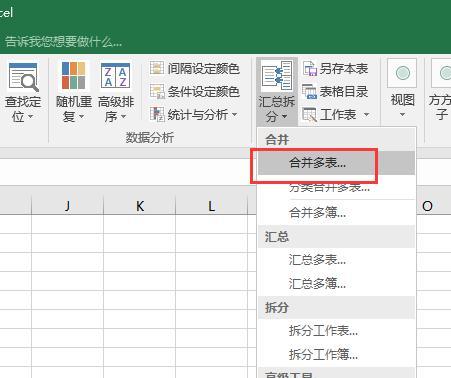Click the 汇总拆分 merge icon
Viewport: 451px width, 378px height.
pos(277,75)
